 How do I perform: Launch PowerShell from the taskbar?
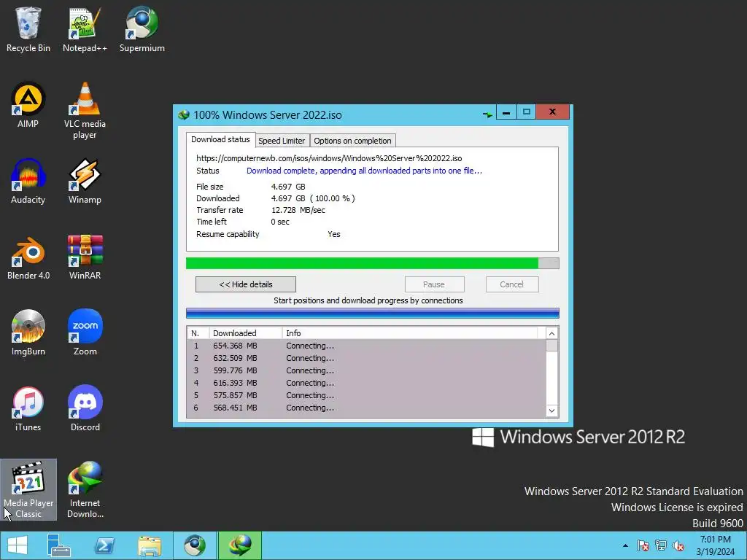[104, 545]
